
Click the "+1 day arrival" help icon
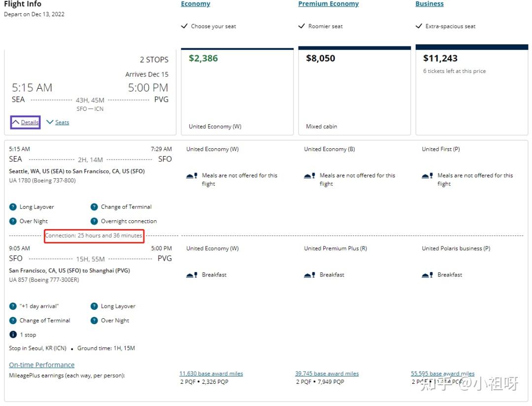pos(13,306)
